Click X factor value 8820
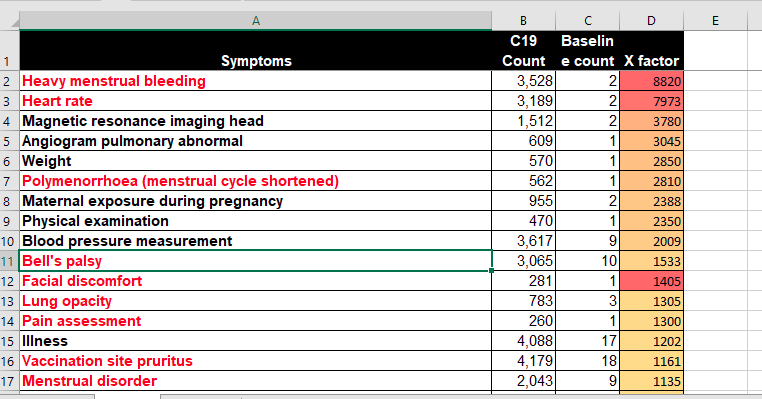 pos(651,81)
